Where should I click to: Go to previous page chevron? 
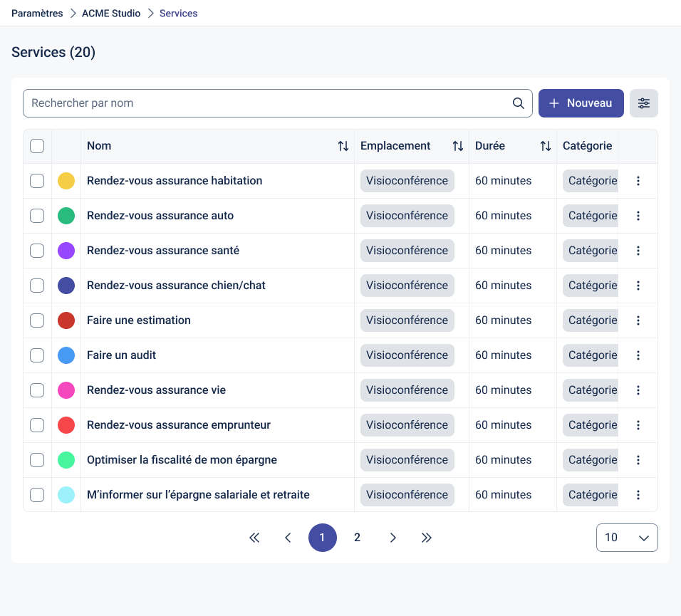tap(288, 538)
